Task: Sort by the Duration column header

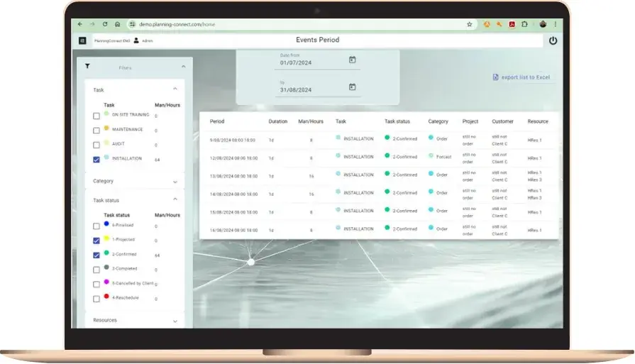Action: (278, 121)
